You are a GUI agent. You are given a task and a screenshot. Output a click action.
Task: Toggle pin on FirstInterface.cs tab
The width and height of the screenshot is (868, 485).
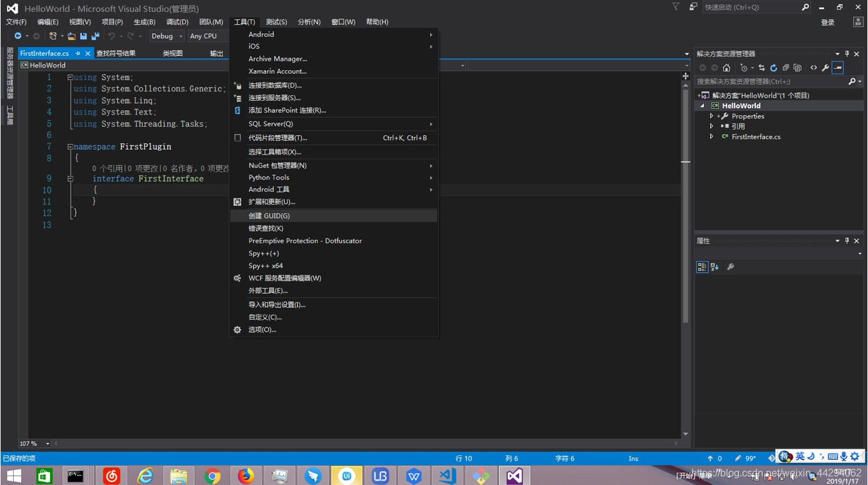click(78, 54)
